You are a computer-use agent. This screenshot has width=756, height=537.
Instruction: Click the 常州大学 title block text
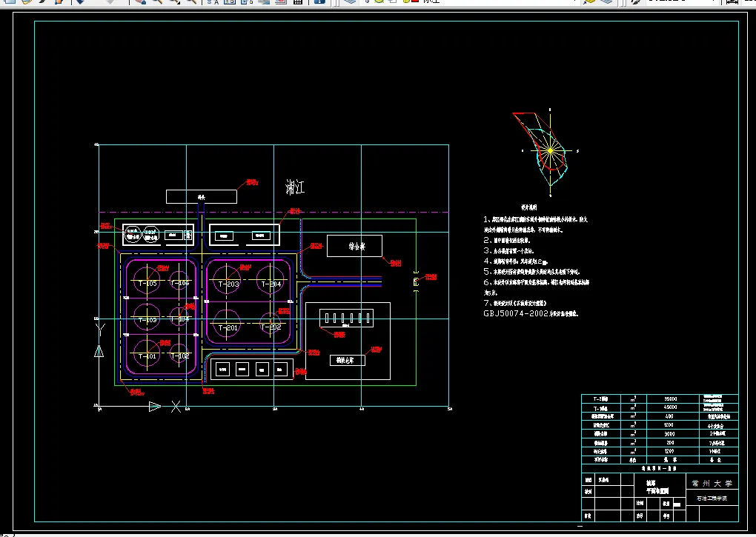[712, 483]
